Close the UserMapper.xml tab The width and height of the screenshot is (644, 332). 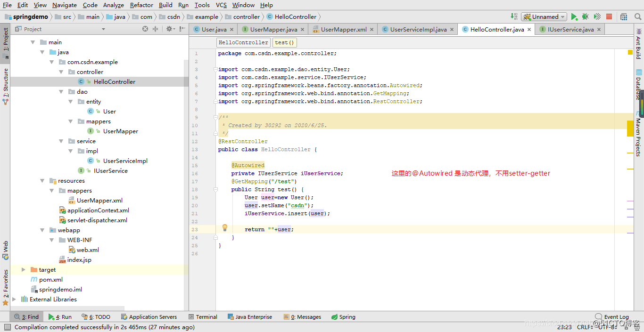click(372, 29)
